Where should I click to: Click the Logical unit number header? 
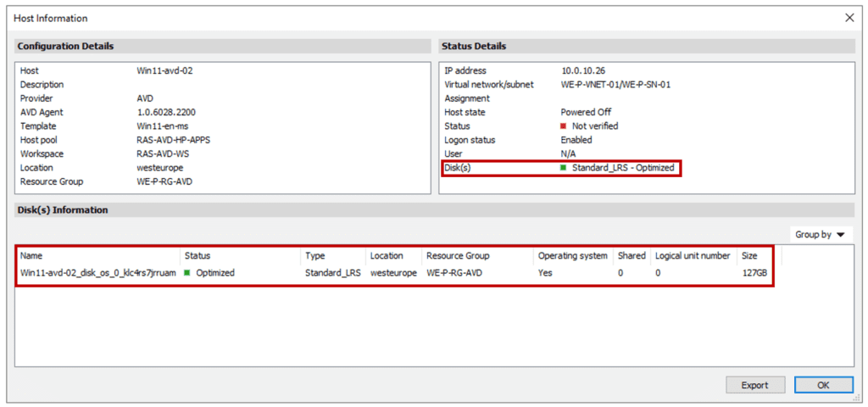693,255
